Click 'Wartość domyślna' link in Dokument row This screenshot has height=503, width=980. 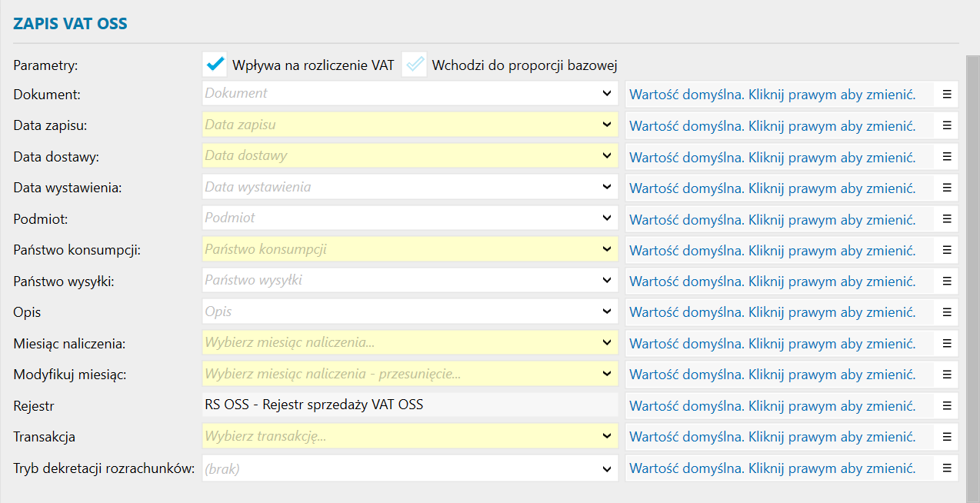pos(772,95)
